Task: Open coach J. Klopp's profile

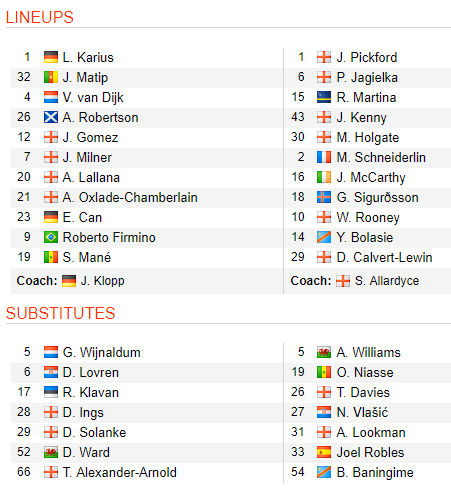Action: [x=103, y=281]
